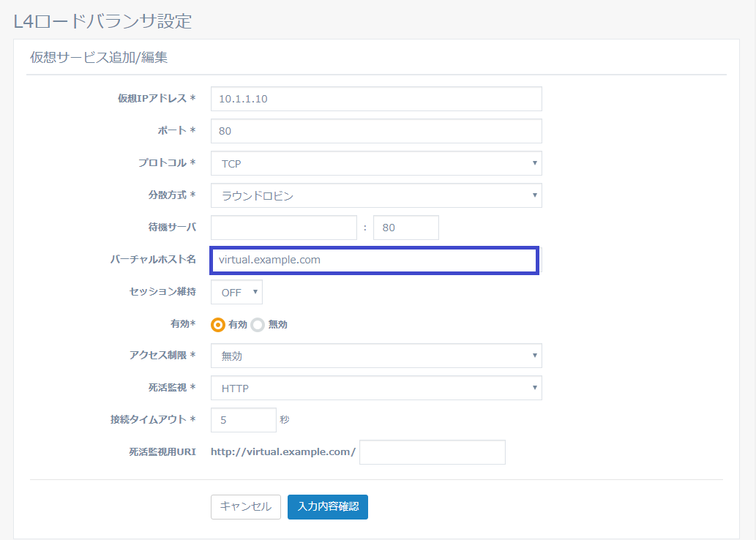Click the 仮想IPアドレス field label

[x=156, y=99]
